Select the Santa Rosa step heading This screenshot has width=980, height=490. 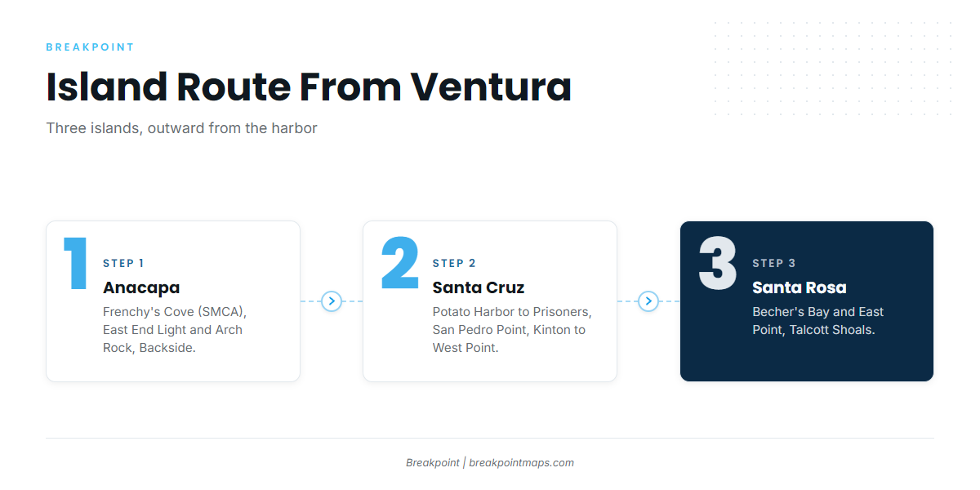pyautogui.click(x=800, y=287)
